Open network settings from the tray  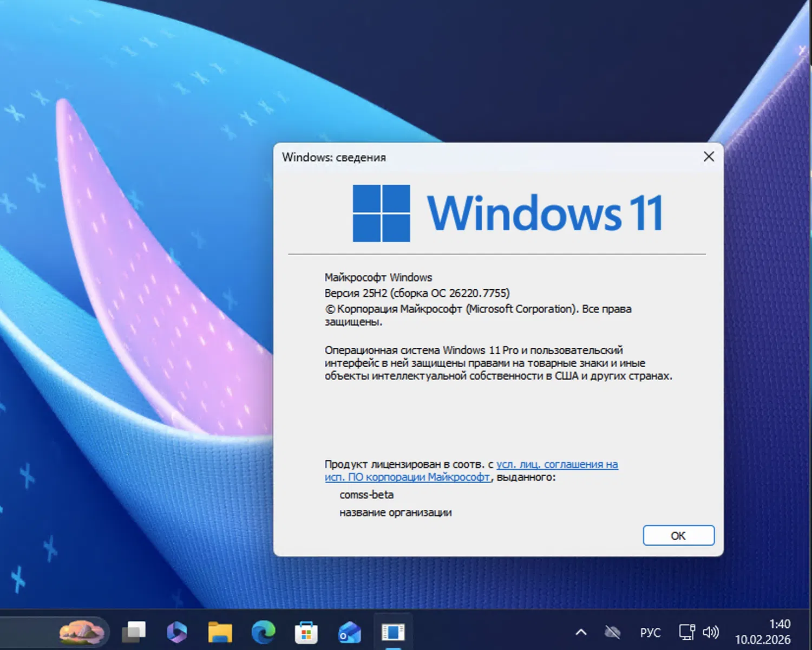coord(686,632)
